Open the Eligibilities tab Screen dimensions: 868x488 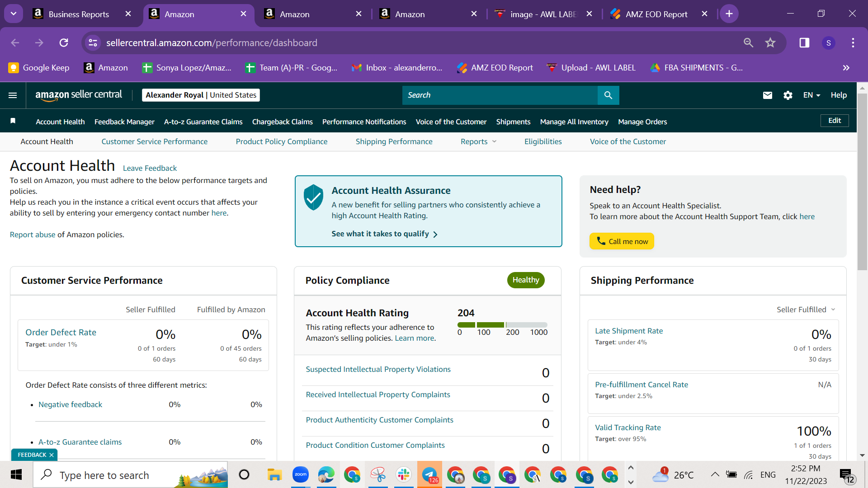coord(543,141)
